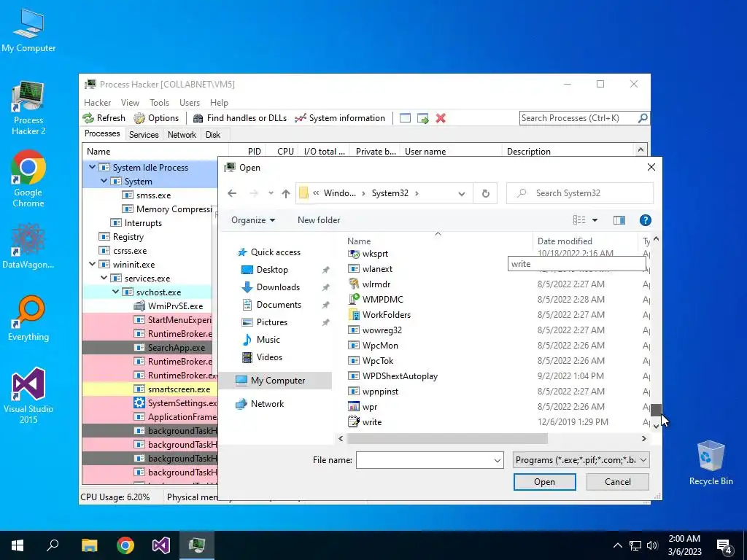Screen dimensions: 747x560
Task: Refresh the System32 folder listing
Action: (485, 193)
